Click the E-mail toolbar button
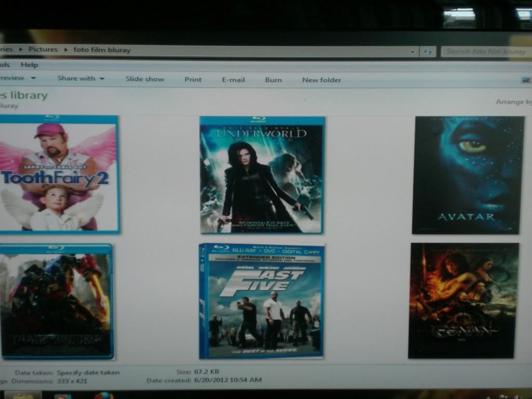Viewport: 532px width, 399px height. [233, 79]
